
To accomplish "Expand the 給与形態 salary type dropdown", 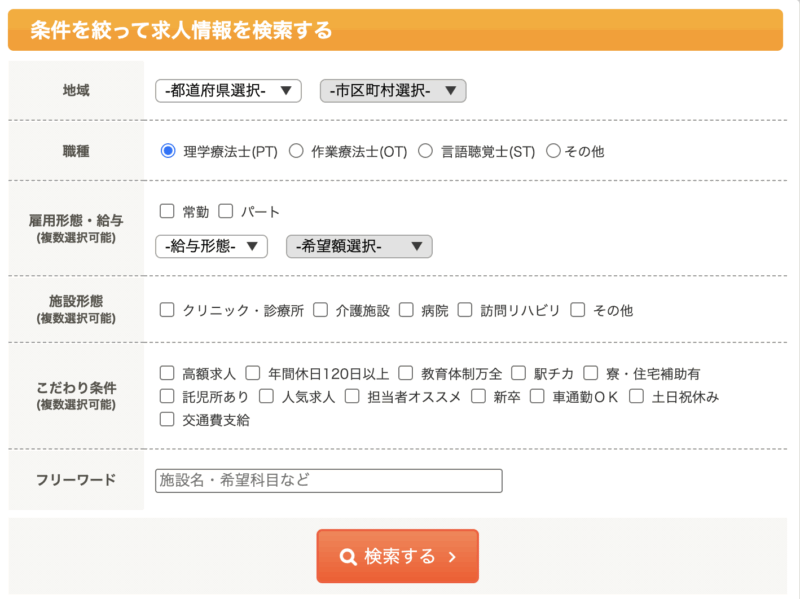I will (211, 246).
